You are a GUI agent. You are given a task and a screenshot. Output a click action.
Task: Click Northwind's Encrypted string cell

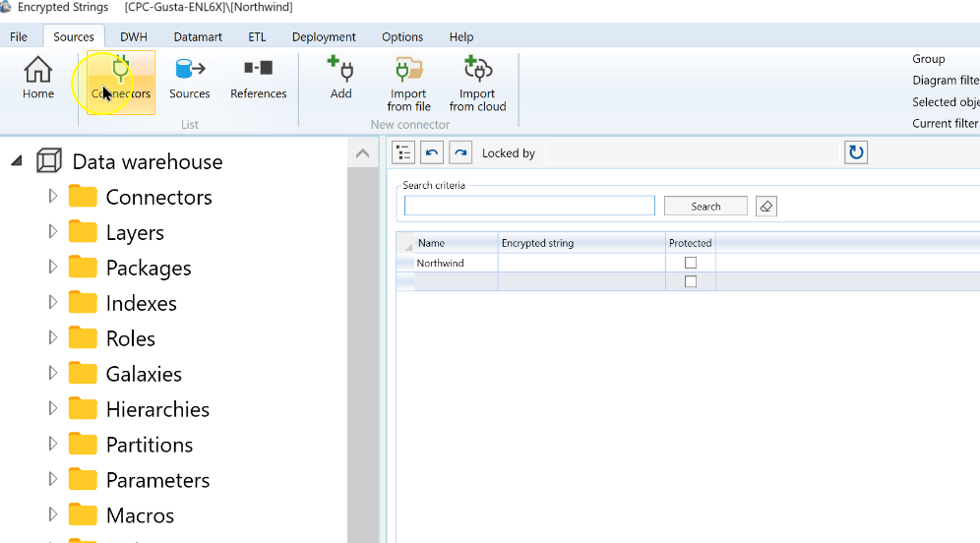coord(582,263)
